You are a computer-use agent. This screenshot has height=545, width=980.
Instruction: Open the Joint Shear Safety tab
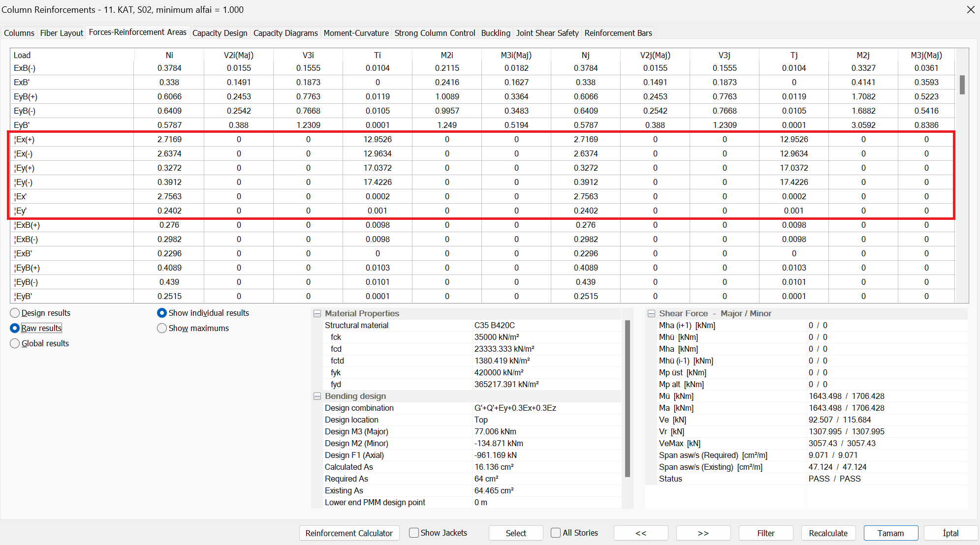[547, 33]
